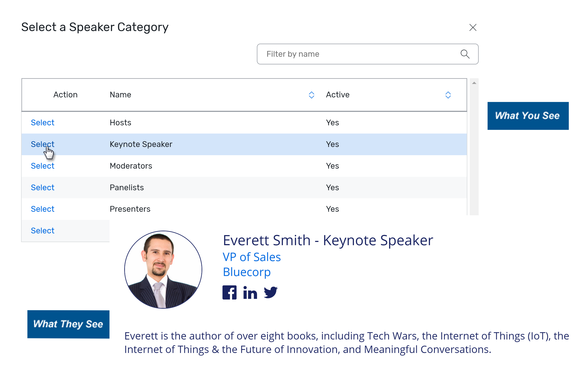Select the Presenters category
The height and width of the screenshot is (376, 588).
click(43, 209)
